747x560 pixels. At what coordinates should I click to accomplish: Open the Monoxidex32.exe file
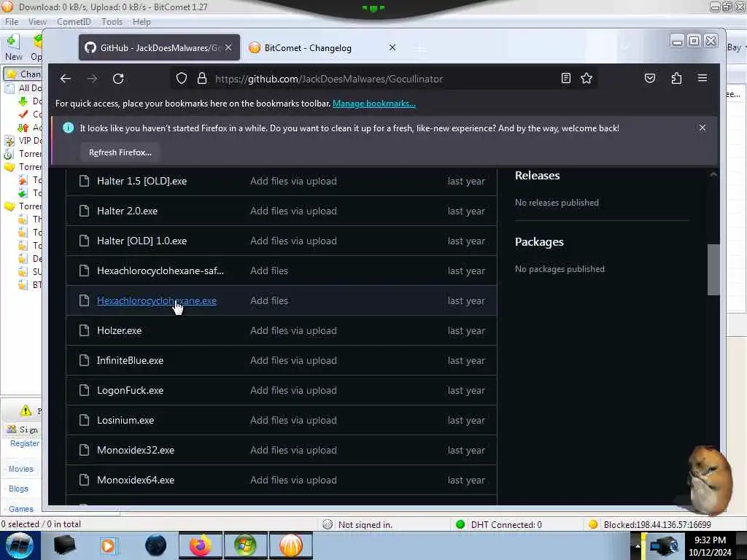136,450
